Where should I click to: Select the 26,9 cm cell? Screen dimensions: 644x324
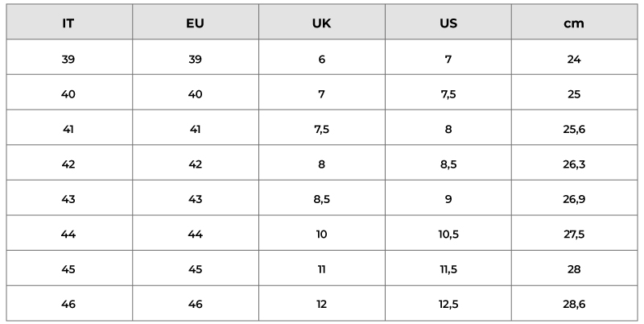click(574, 197)
